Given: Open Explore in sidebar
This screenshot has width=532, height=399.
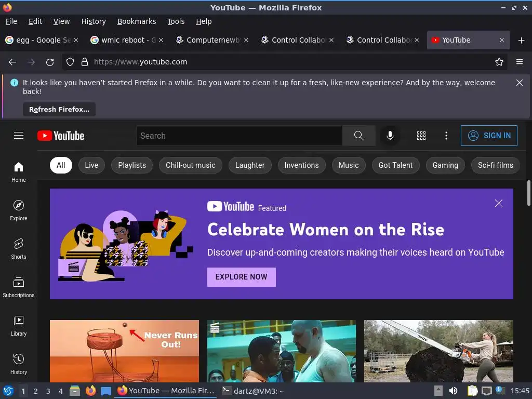Looking at the screenshot, I should click(x=19, y=211).
